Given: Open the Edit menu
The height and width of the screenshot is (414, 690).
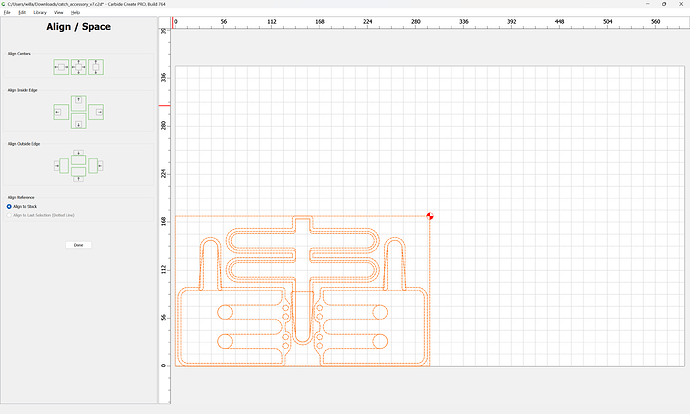Looking at the screenshot, I should tap(22, 12).
